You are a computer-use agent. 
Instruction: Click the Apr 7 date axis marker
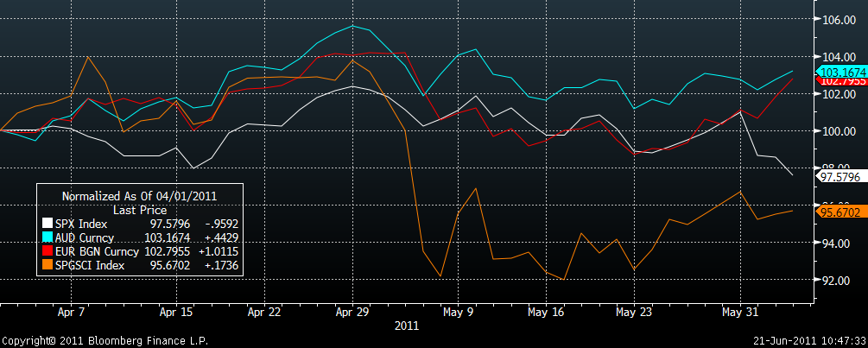(x=71, y=312)
